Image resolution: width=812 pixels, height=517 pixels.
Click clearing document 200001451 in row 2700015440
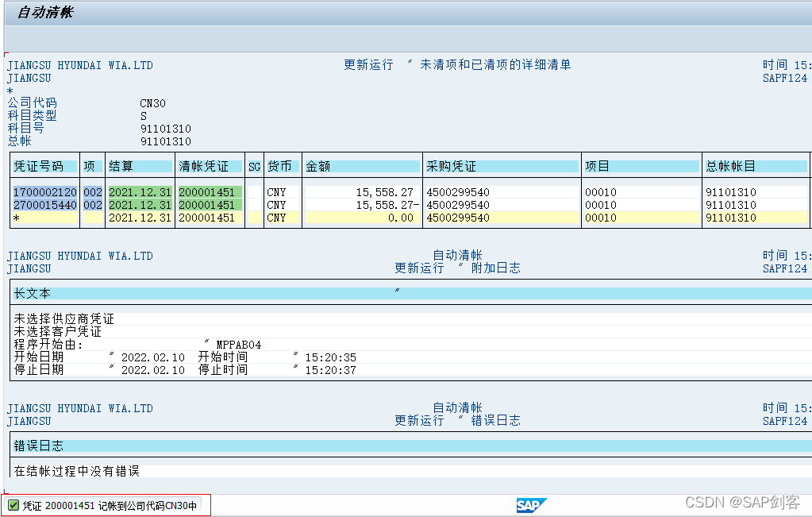tap(206, 205)
